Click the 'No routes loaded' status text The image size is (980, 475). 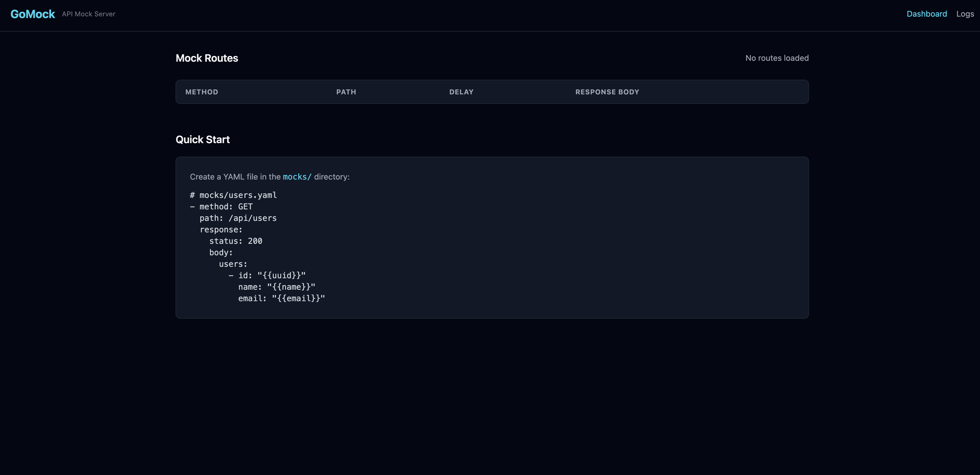777,58
